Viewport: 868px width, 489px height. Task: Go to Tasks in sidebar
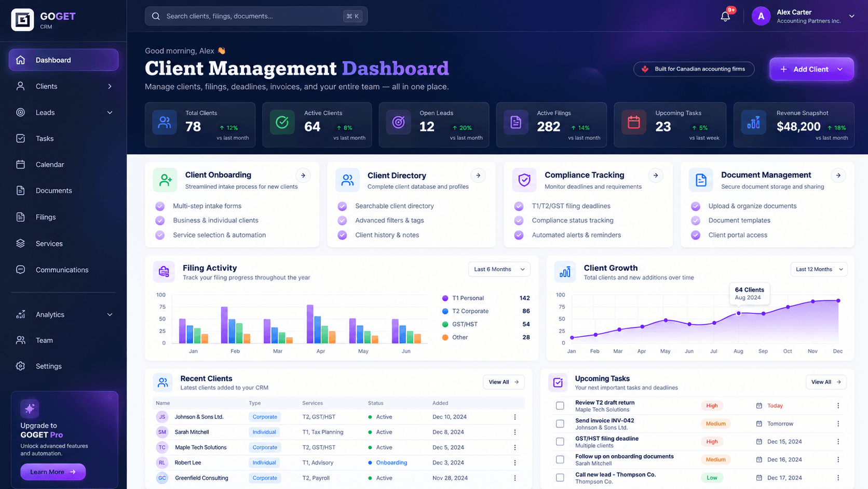63,138
